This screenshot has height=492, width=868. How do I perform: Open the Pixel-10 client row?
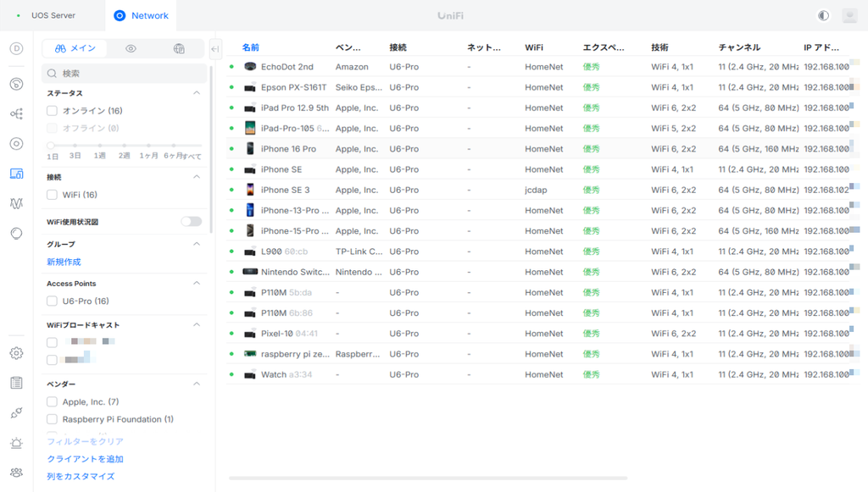pyautogui.click(x=537, y=334)
